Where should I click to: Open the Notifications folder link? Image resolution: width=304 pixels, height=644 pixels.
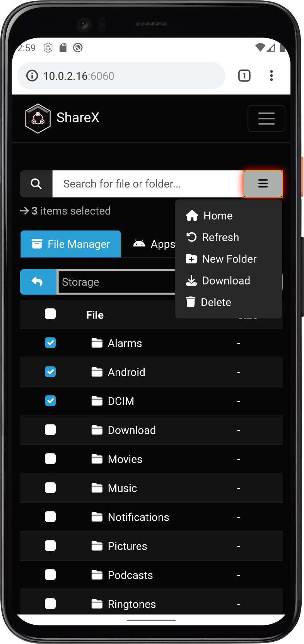pyautogui.click(x=138, y=517)
